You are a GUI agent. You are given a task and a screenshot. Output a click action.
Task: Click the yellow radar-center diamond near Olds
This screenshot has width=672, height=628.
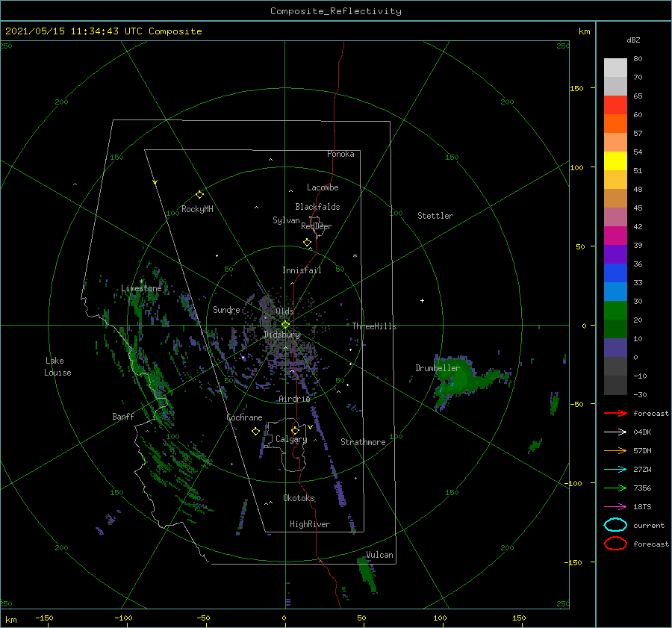[285, 325]
